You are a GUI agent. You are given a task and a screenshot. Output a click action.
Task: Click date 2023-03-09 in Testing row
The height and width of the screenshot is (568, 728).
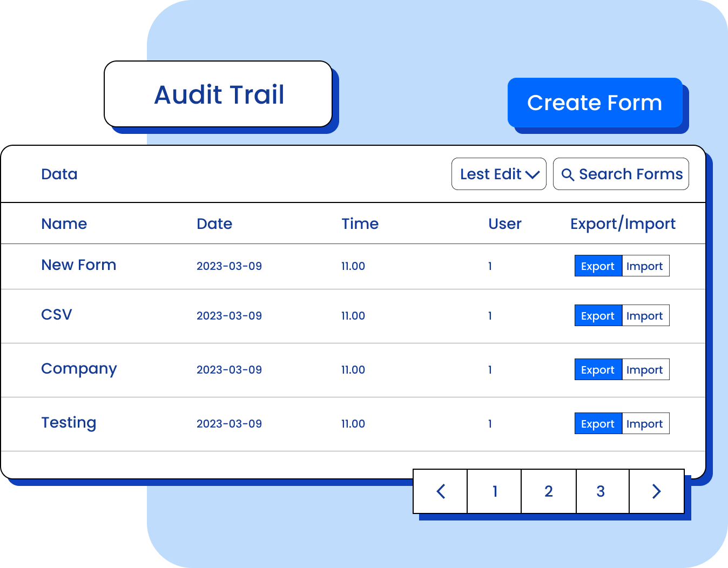pyautogui.click(x=230, y=424)
